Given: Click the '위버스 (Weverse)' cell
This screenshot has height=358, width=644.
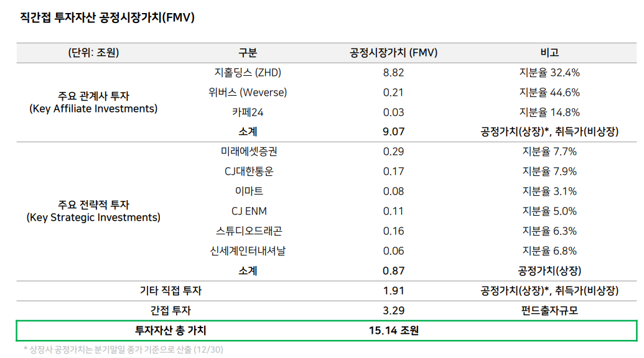Looking at the screenshot, I should pos(248,92).
